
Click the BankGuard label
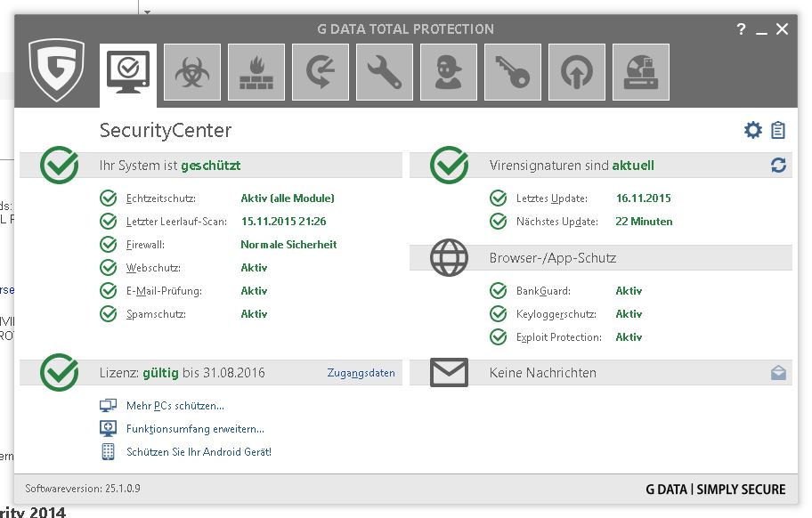coord(543,291)
